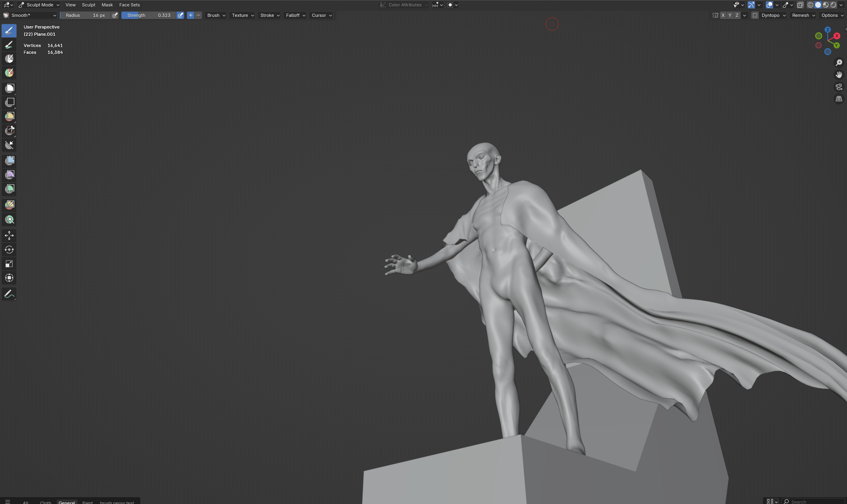Click the Scale tool icon
Screen dimensions: 847x504
tap(9, 264)
